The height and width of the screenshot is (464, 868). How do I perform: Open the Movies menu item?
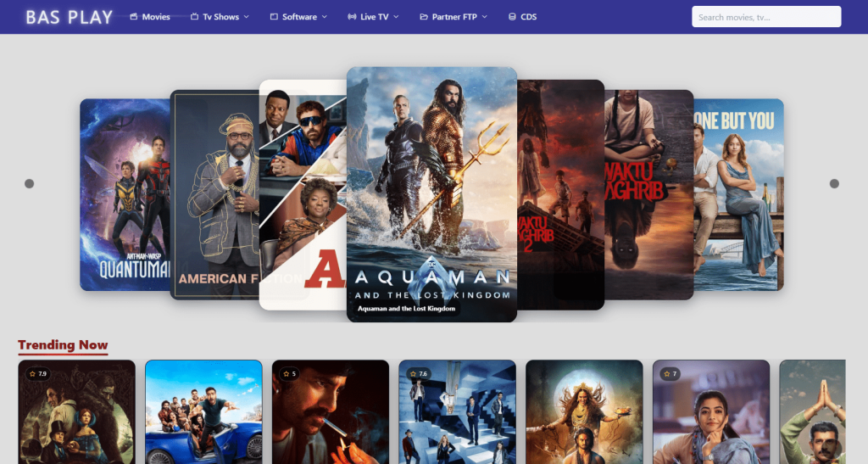(156, 17)
